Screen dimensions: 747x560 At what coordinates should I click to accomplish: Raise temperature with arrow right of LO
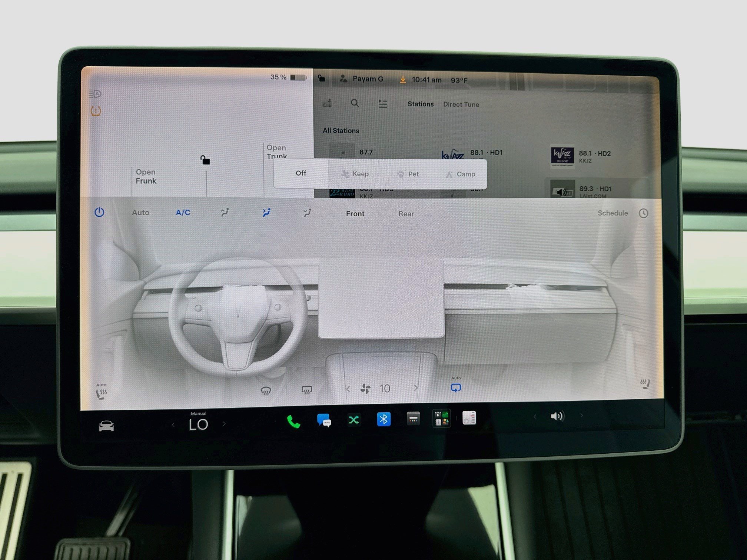click(x=224, y=424)
